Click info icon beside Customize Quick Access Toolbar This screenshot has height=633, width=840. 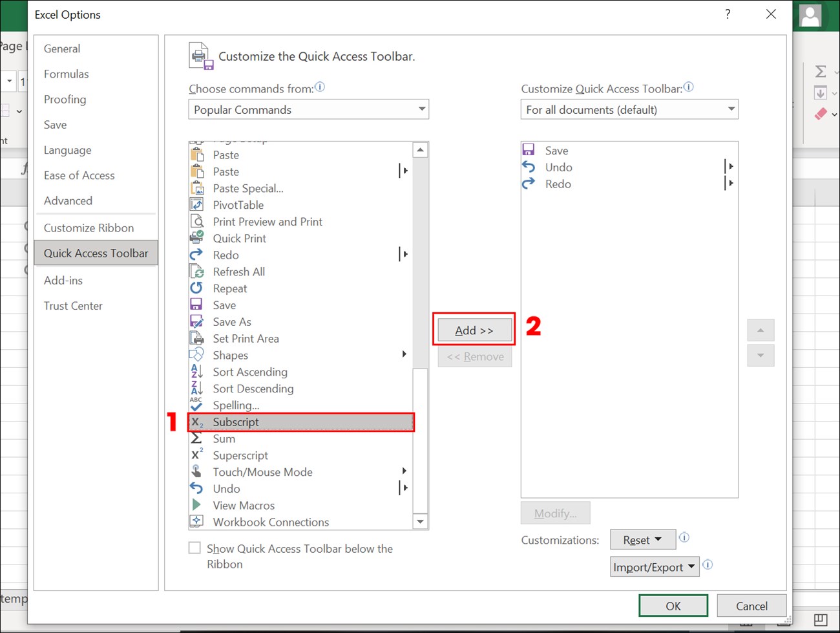689,87
